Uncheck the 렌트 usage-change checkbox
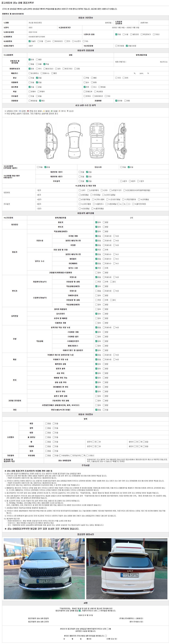 pos(85,87)
